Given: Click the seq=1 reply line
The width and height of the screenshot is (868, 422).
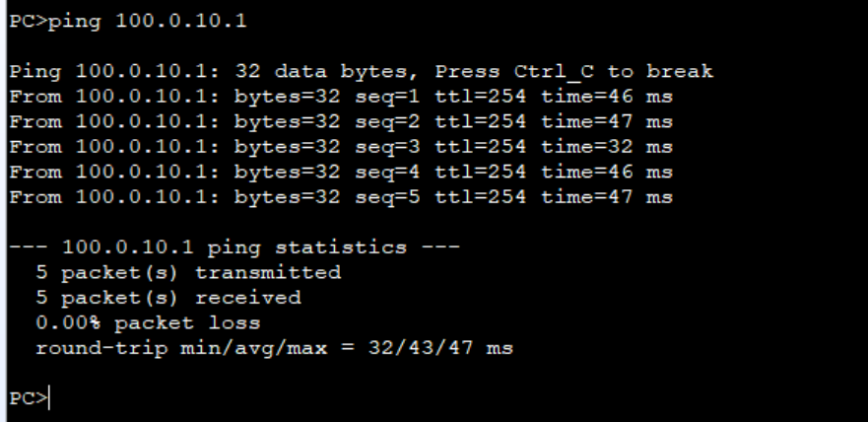Looking at the screenshot, I should [341, 97].
